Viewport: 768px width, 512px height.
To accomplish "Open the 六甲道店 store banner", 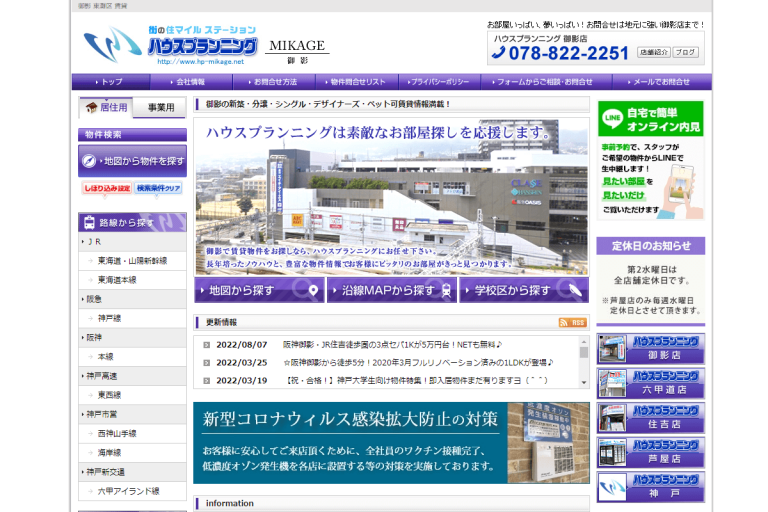I will pyautogui.click(x=650, y=383).
